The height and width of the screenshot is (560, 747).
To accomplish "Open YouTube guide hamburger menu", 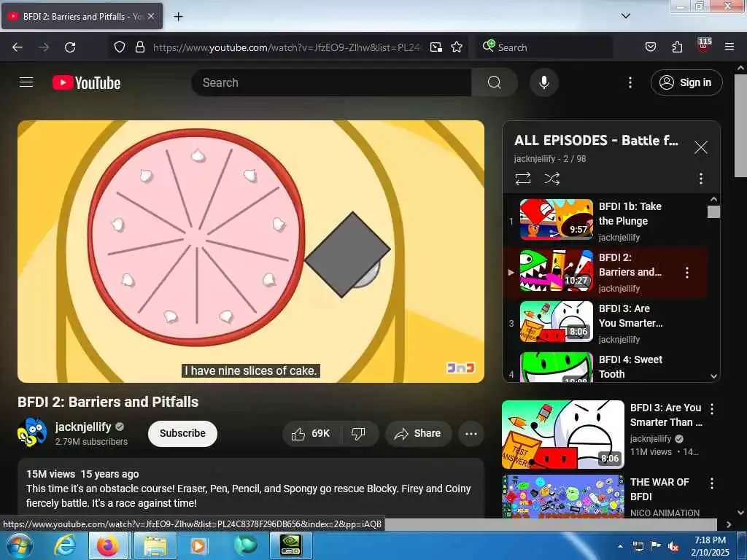I will pos(26,82).
